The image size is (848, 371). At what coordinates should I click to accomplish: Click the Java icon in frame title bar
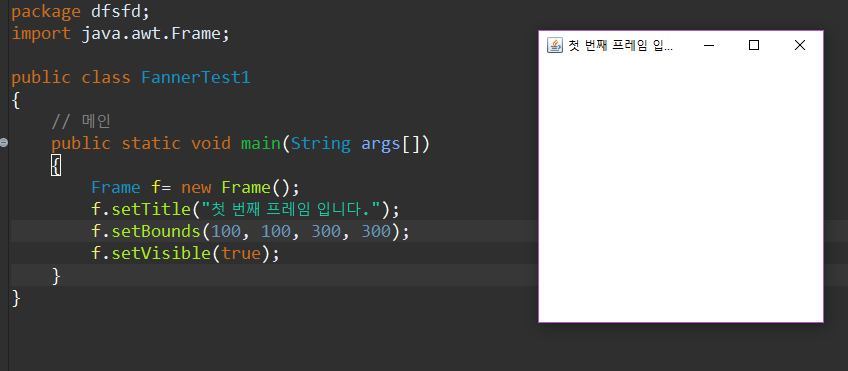555,45
